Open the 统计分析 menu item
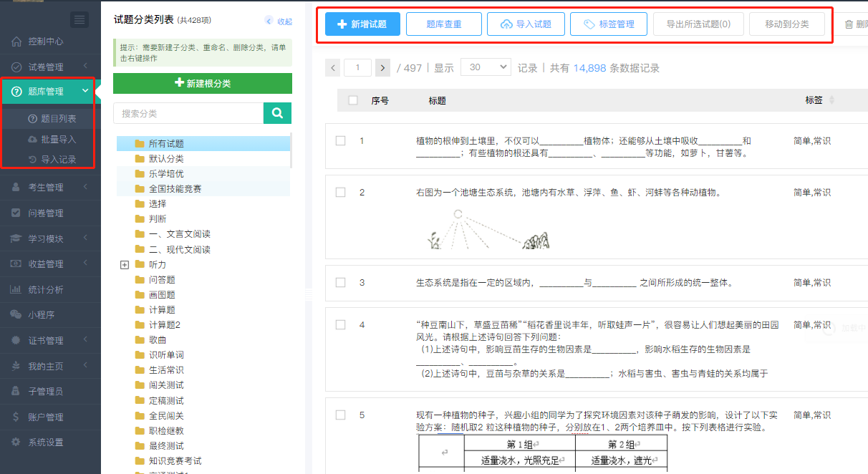Screen dimensions: 868x474 (50, 289)
